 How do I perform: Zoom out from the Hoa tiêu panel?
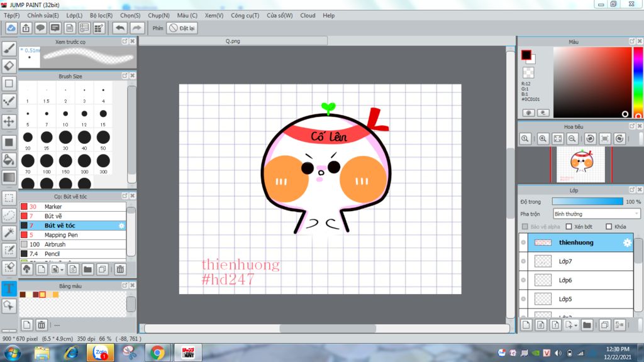pyautogui.click(x=572, y=139)
